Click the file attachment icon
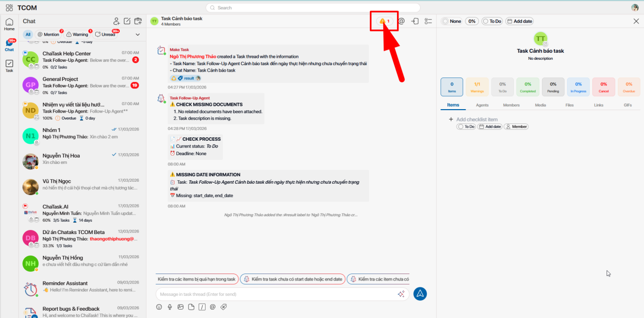This screenshot has height=318, width=644. tap(191, 307)
